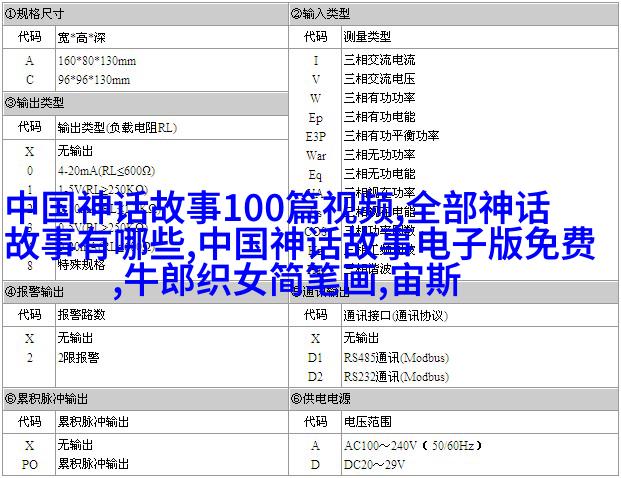Select power supply code A
621x478 pixels.
click(316, 446)
